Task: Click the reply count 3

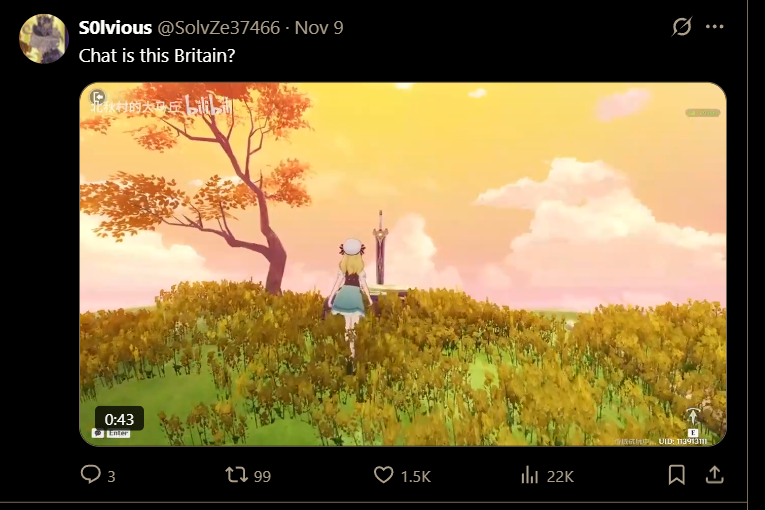Action: point(111,476)
